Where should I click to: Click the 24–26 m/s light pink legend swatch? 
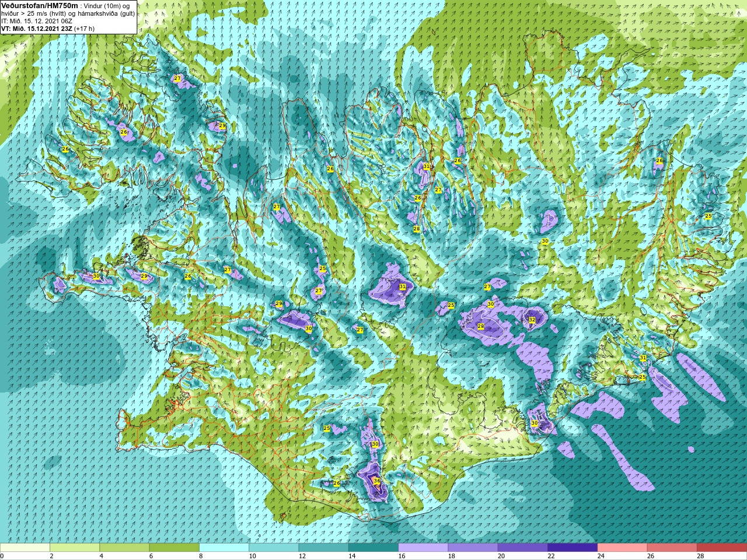point(623,548)
